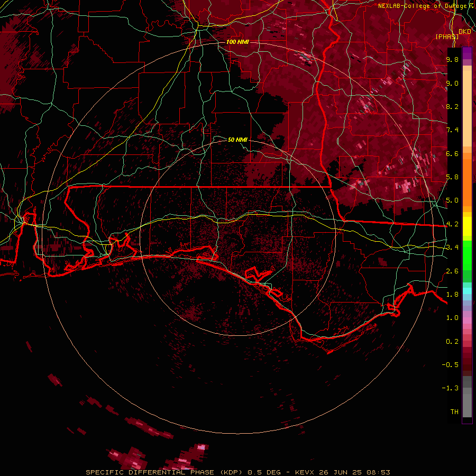Click the 100 NMI range ring label
This screenshot has width=476, height=476.
(237, 42)
